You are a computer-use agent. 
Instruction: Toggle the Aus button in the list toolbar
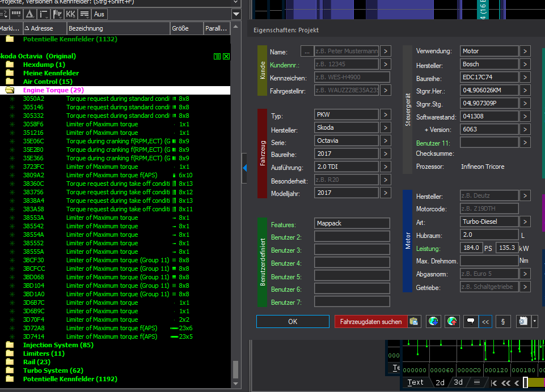(99, 14)
